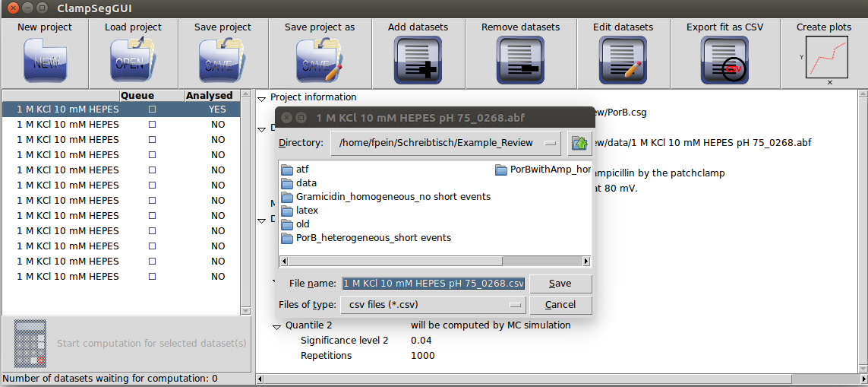The width and height of the screenshot is (868, 387).
Task: Close the 75_0268.abf export dialog window
Action: click(286, 118)
